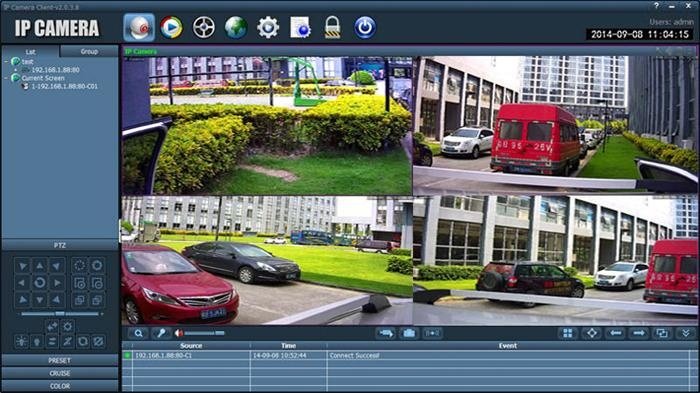
Task: Move camera diagonally up-left in PTZ pad
Action: pyautogui.click(x=22, y=266)
